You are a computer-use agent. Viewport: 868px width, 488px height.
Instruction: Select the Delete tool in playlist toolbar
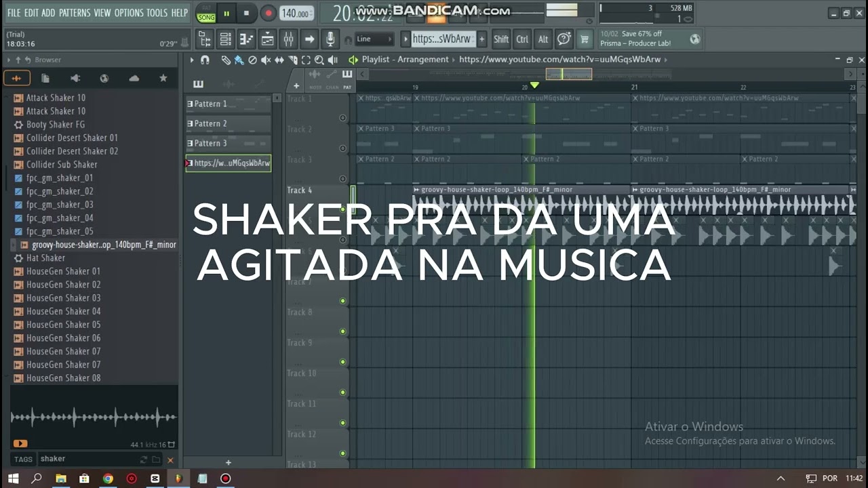point(252,60)
